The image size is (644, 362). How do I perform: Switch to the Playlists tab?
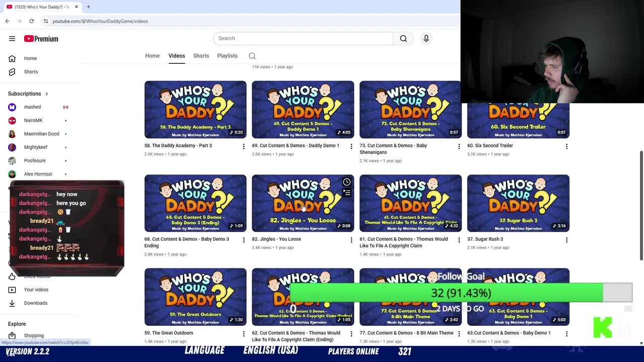tap(227, 56)
